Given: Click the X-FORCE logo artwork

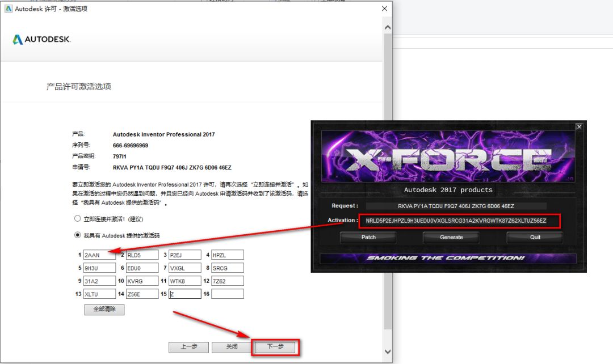Looking at the screenshot, I should tap(448, 157).
